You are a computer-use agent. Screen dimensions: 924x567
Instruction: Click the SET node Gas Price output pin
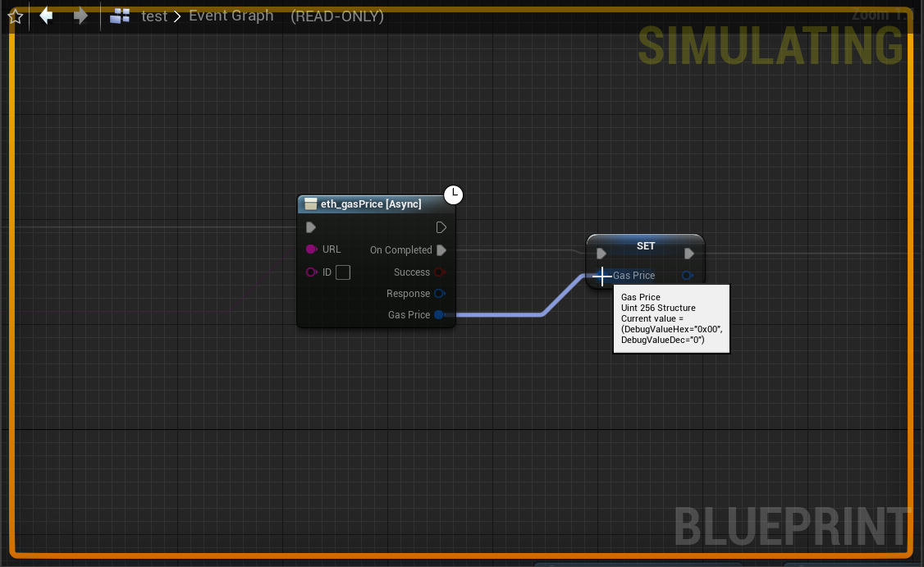pos(687,276)
